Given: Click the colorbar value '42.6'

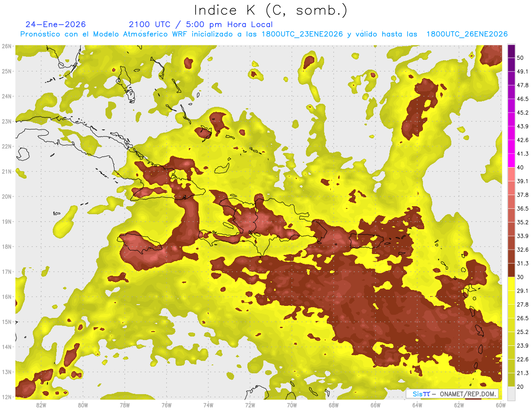Looking at the screenshot, I should (x=523, y=140).
